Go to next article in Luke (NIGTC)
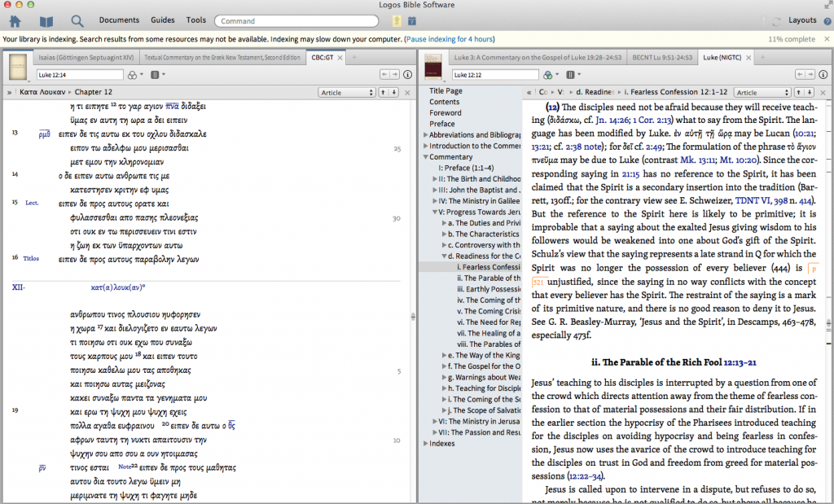Image resolution: width=834 pixels, height=504 pixels. tap(810, 92)
